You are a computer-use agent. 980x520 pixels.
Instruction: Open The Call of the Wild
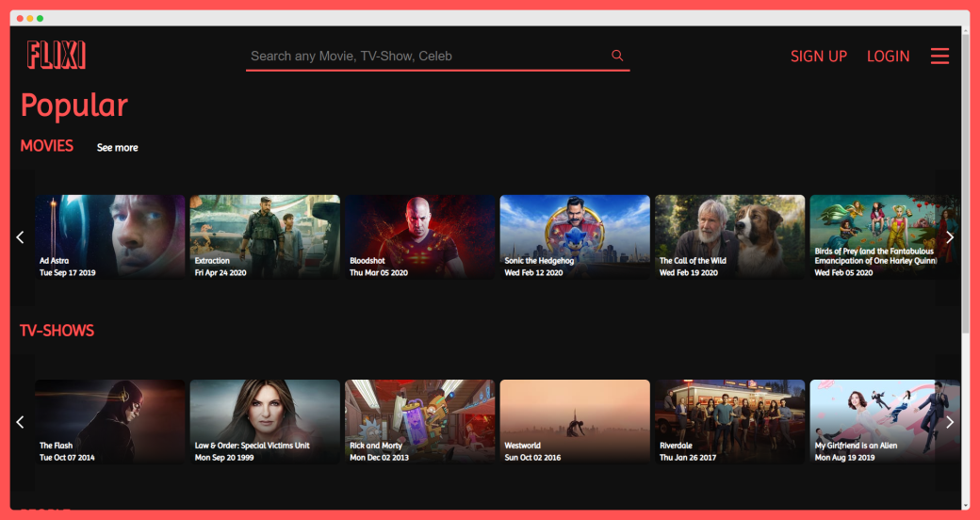[729, 236]
